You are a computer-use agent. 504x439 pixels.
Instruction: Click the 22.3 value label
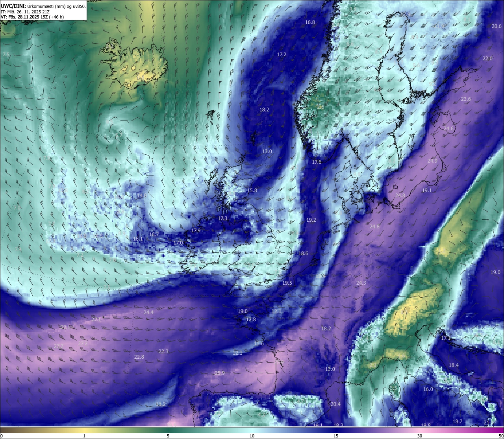tap(163, 352)
